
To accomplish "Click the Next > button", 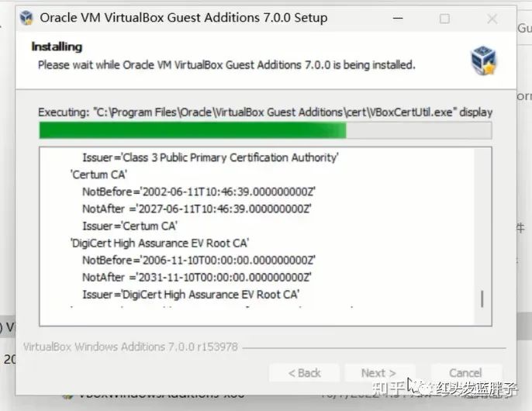I will click(378, 373).
